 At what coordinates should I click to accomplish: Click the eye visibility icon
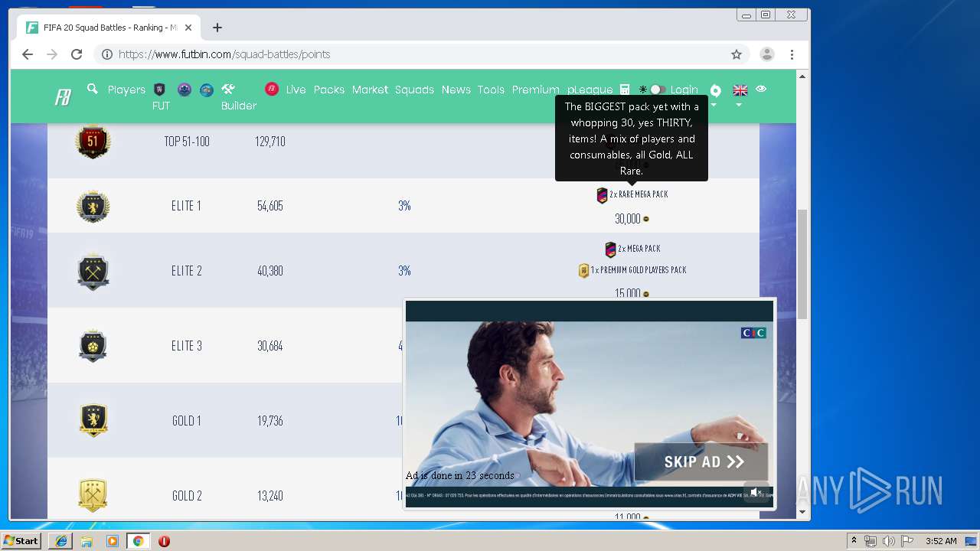pos(761,89)
